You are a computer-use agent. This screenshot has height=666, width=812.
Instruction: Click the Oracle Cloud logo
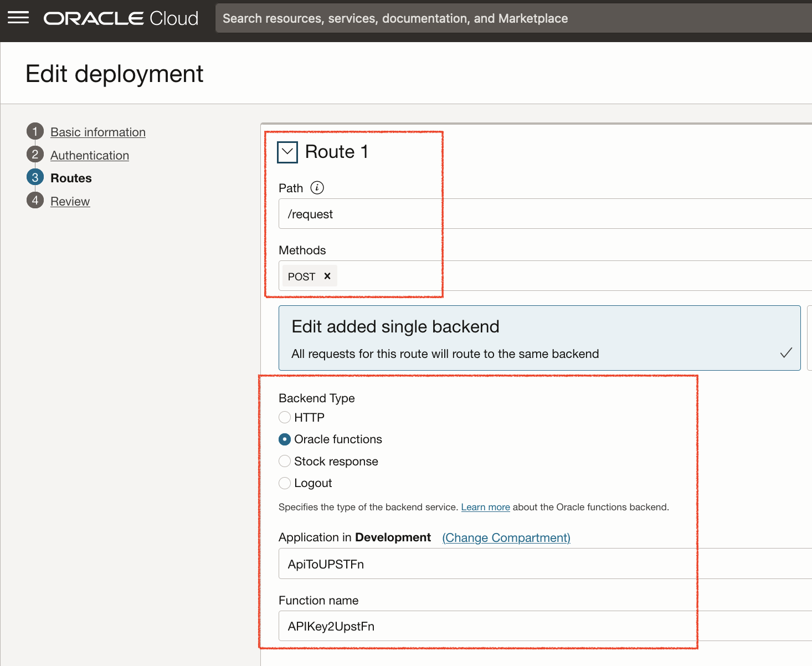(121, 18)
